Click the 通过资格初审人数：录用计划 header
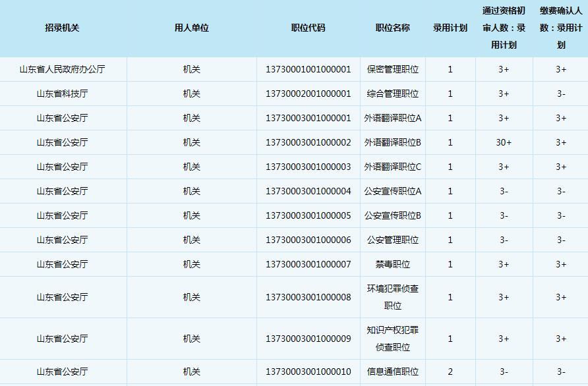This screenshot has height=386, width=588. point(504,28)
